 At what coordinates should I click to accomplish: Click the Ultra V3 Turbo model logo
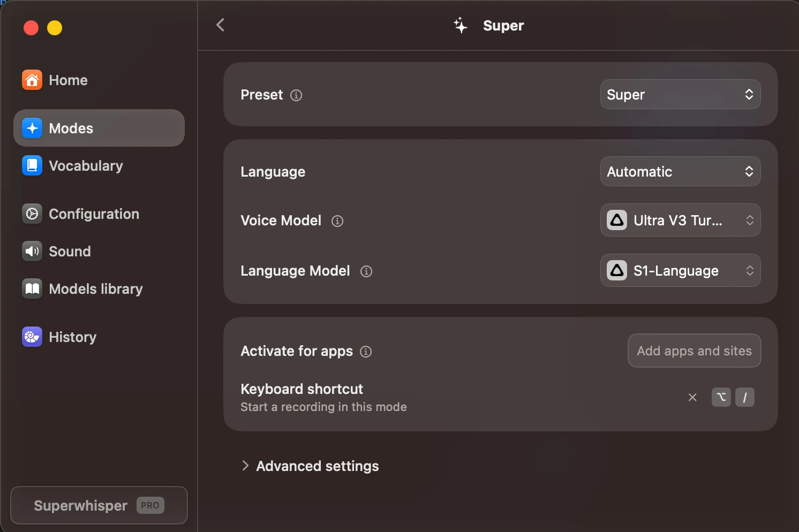coord(617,220)
